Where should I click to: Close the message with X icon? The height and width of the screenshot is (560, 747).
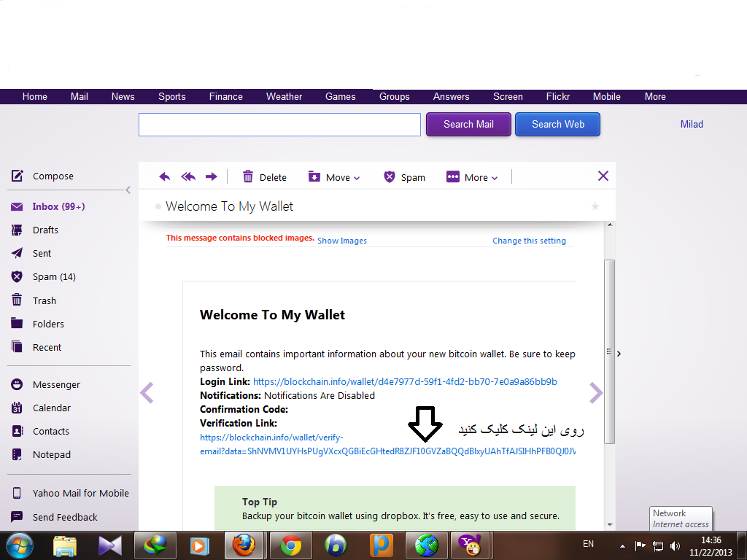(603, 176)
